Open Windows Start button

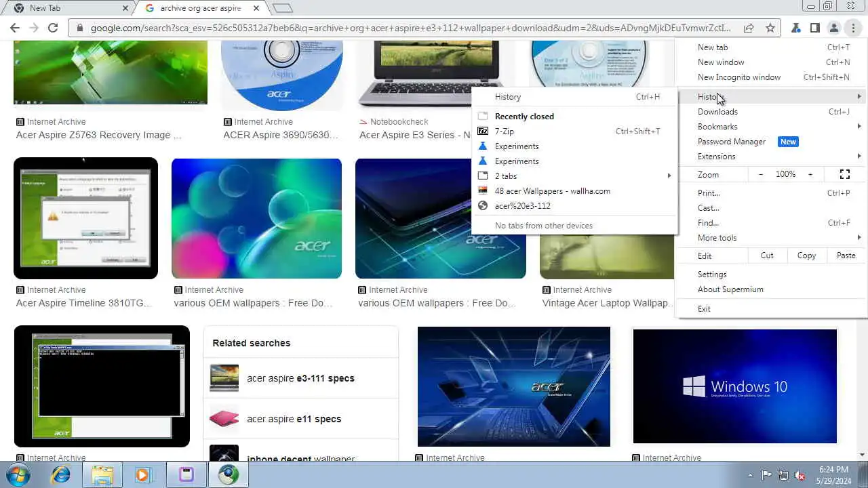18,474
